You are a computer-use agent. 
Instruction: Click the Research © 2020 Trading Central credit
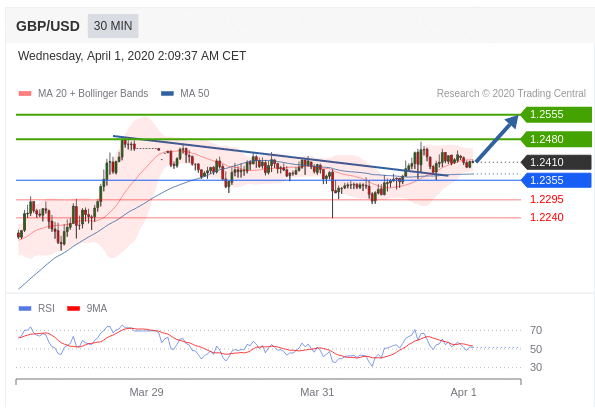tap(511, 93)
